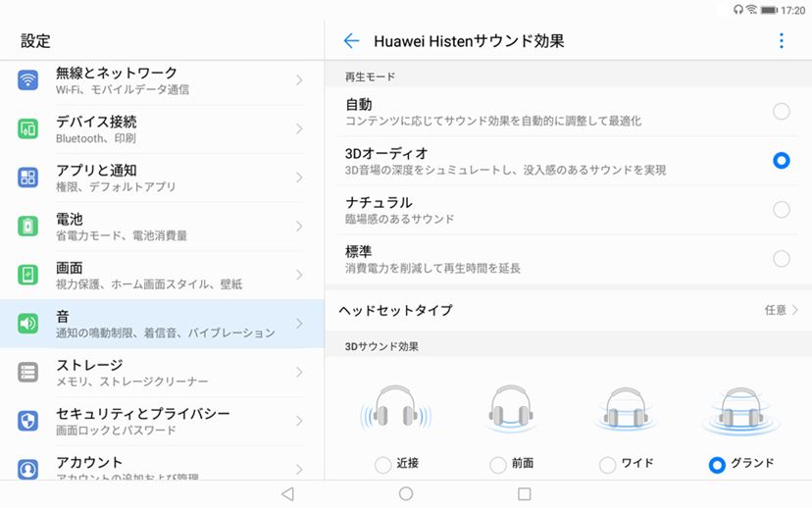Screen dimensions: 812x508
Task: Tap the ワイド headphone illustration
Action: coord(626,409)
